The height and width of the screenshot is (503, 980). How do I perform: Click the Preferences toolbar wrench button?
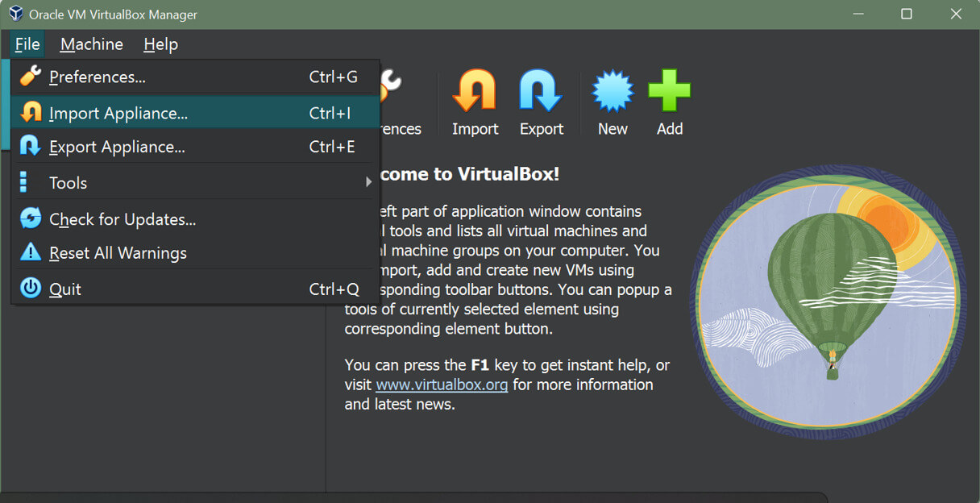click(x=399, y=103)
